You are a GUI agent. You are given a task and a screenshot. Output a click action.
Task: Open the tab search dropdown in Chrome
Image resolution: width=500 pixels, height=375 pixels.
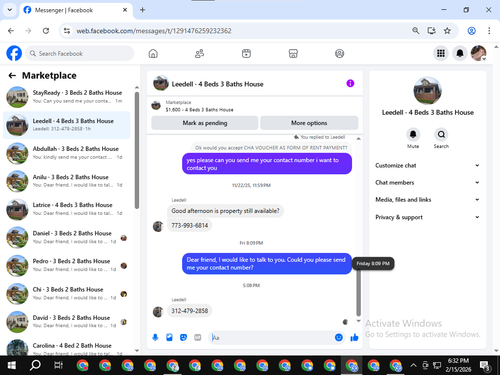(x=10, y=10)
